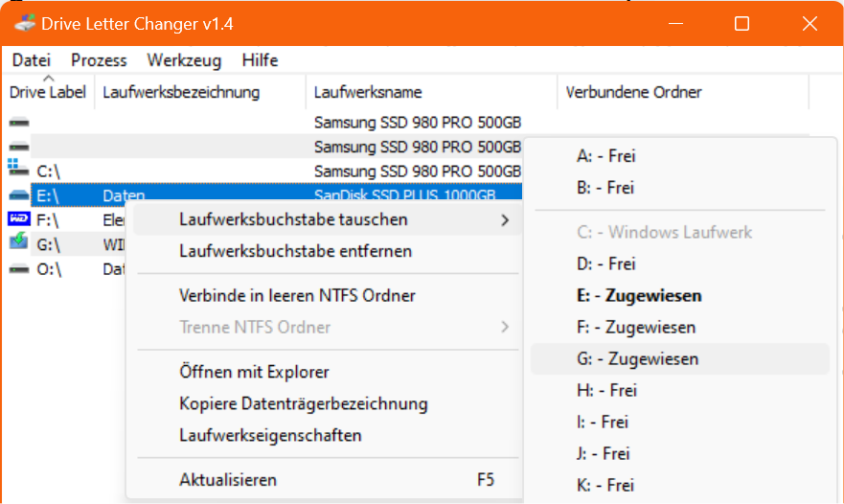Click the WD drive icon for F:\
This screenshot has width=844, height=504.
click(x=19, y=218)
